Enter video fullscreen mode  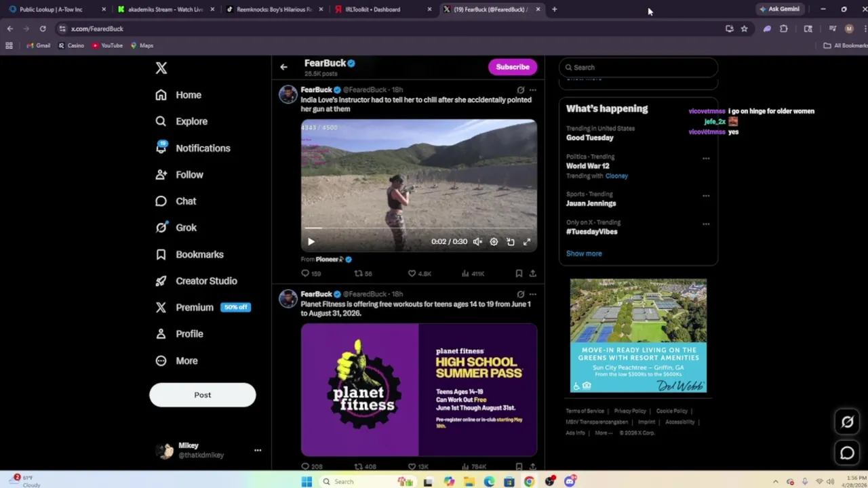click(527, 242)
